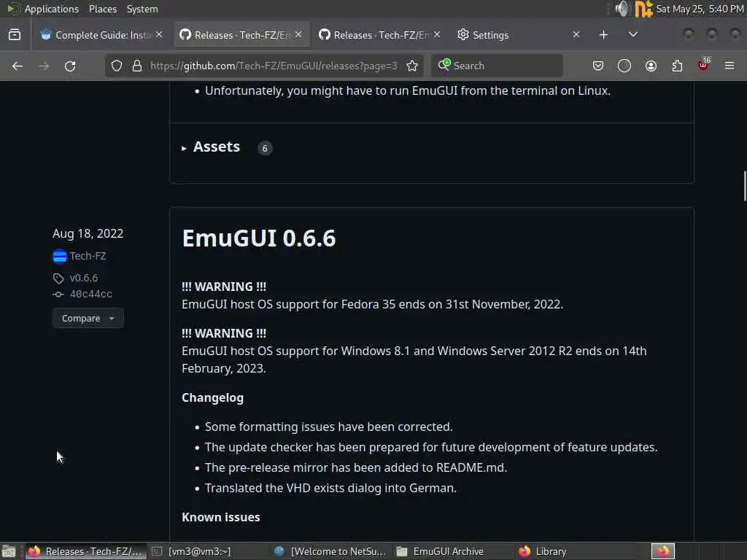
Task: Go back using the browser back arrow
Action: (18, 66)
